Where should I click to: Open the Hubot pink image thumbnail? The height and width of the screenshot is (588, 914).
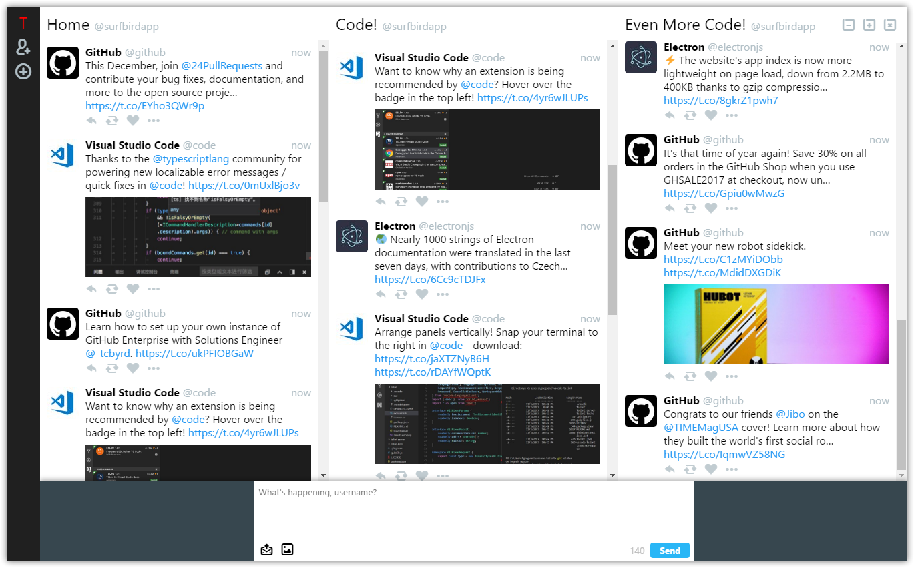pos(776,324)
